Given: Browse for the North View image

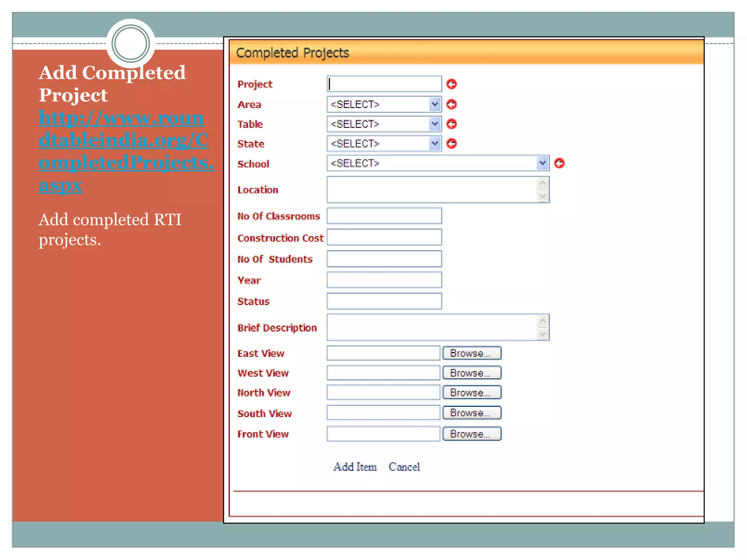Looking at the screenshot, I should point(472,392).
